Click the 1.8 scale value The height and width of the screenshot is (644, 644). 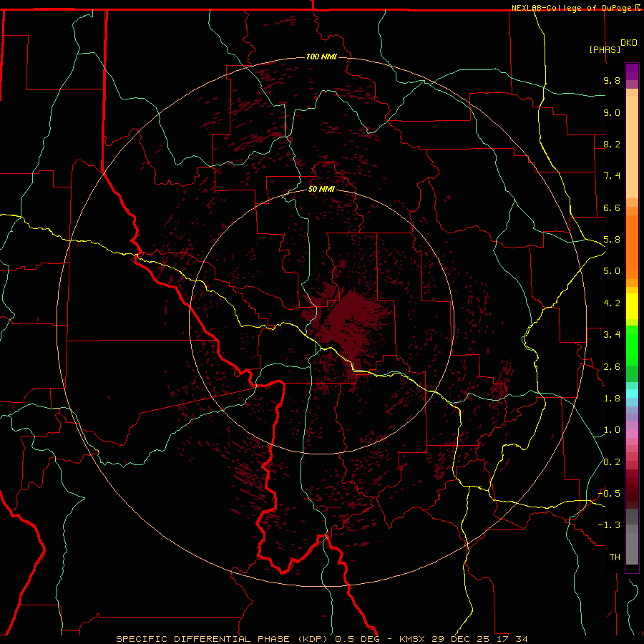(x=612, y=399)
